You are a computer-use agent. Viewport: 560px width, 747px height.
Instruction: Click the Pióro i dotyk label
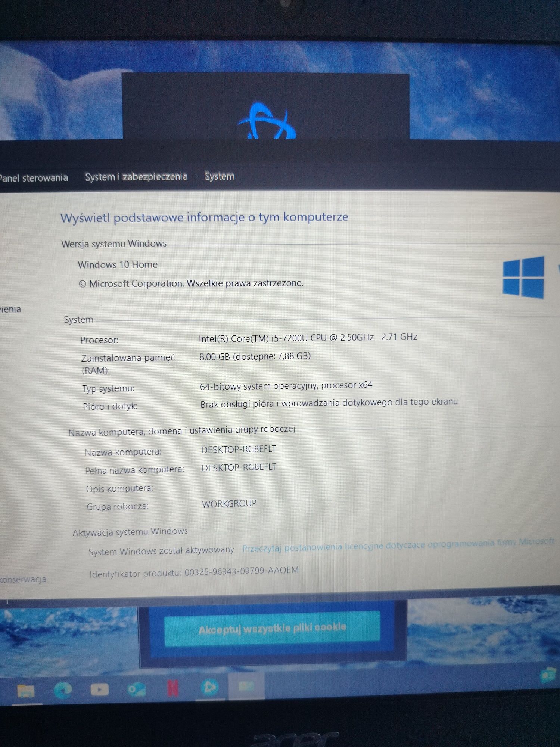pos(110,407)
